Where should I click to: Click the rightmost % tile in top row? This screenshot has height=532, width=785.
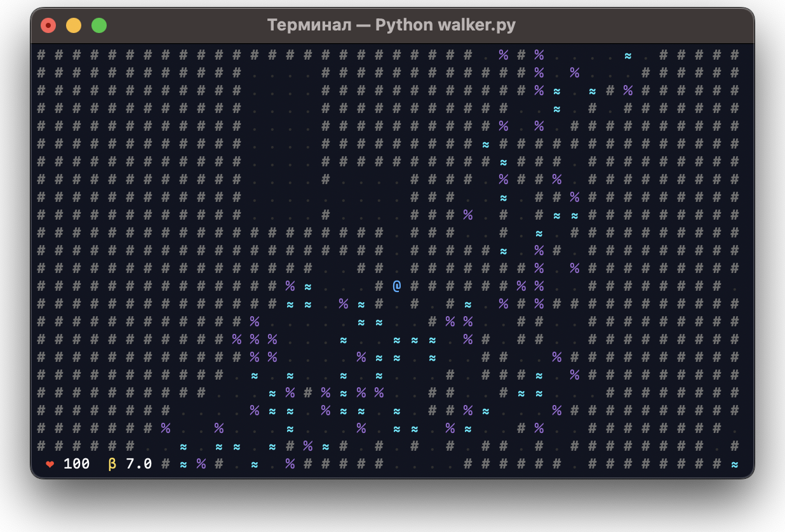click(x=539, y=55)
